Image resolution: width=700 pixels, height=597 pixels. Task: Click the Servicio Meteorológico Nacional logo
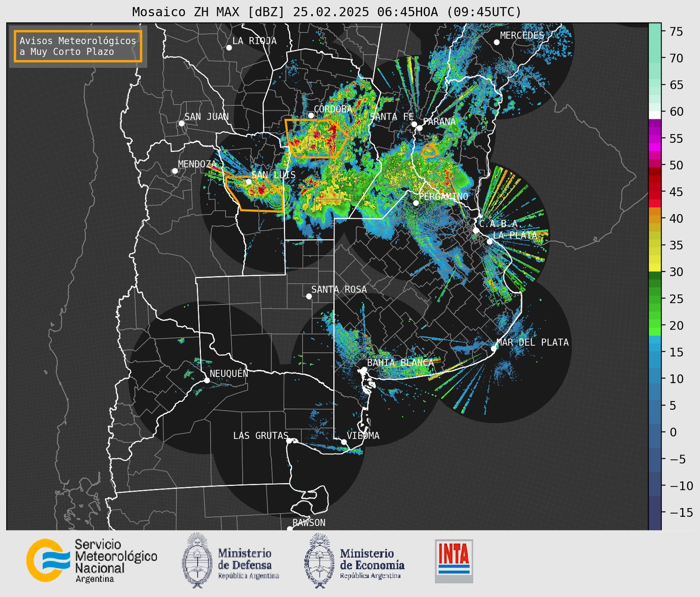pos(92,561)
